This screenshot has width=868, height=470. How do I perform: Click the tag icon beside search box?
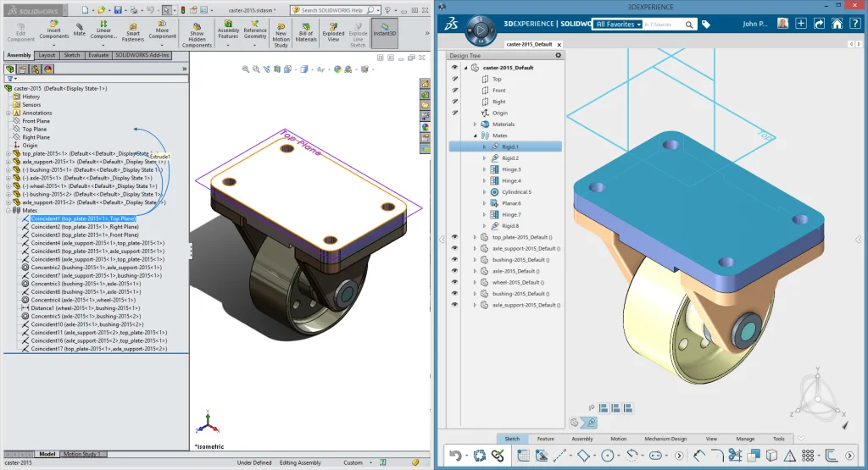coord(706,25)
